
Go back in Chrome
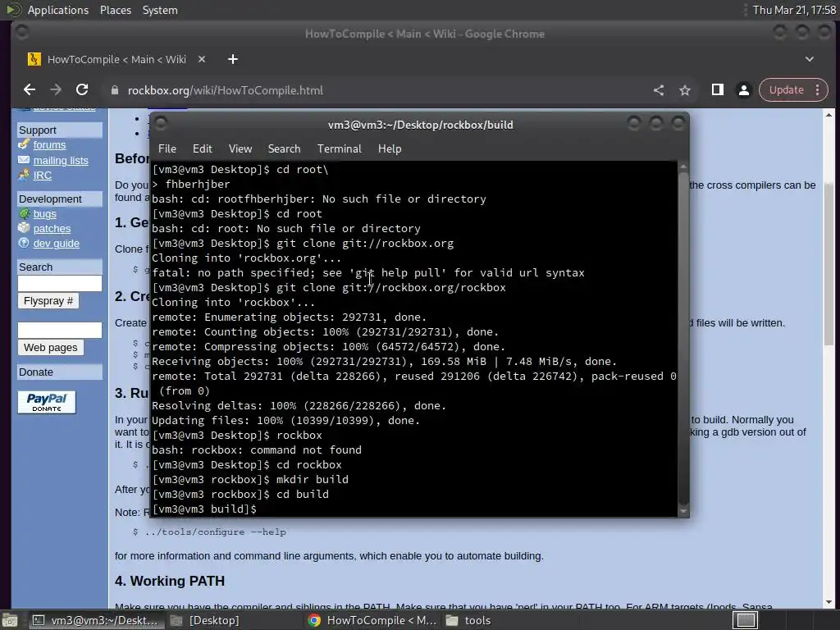point(30,90)
